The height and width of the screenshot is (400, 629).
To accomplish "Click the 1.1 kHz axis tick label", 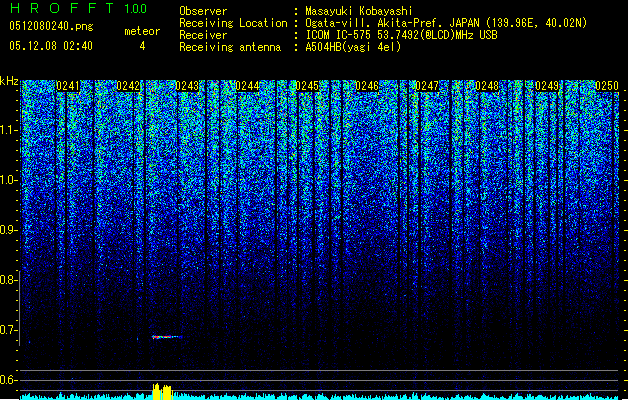I will [8, 130].
